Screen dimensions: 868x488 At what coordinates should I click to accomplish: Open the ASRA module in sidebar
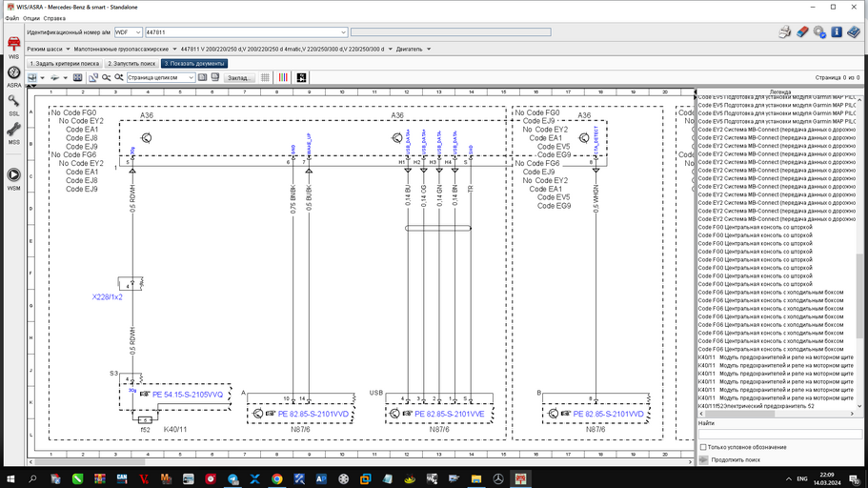(14, 76)
